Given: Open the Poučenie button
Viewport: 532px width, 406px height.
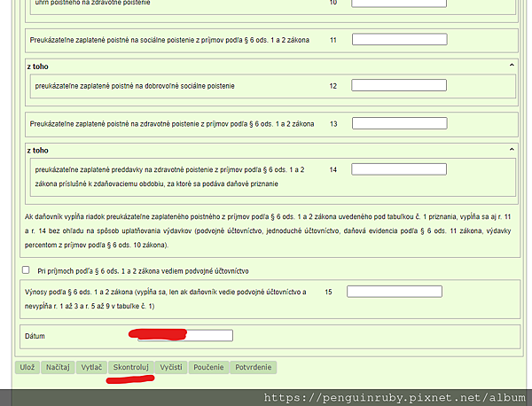Looking at the screenshot, I should (208, 367).
